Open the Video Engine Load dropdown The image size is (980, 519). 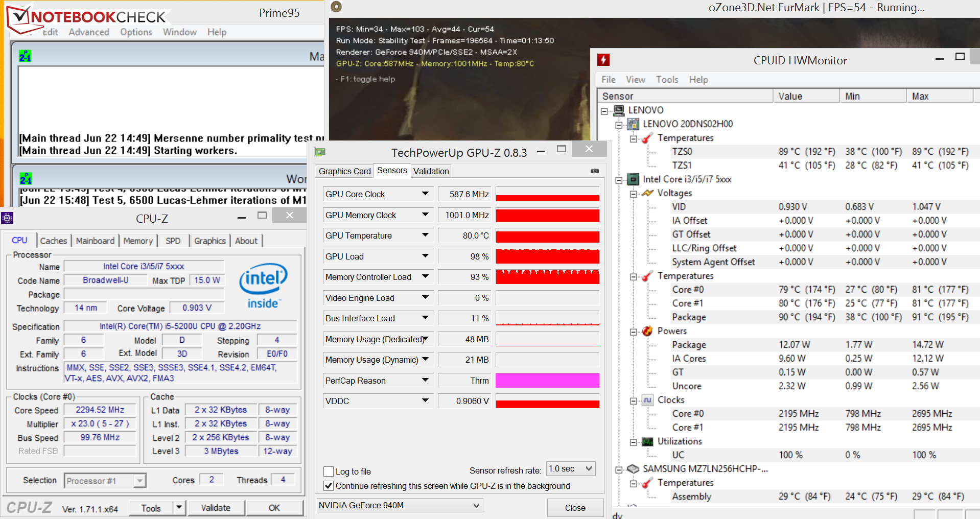click(x=425, y=298)
